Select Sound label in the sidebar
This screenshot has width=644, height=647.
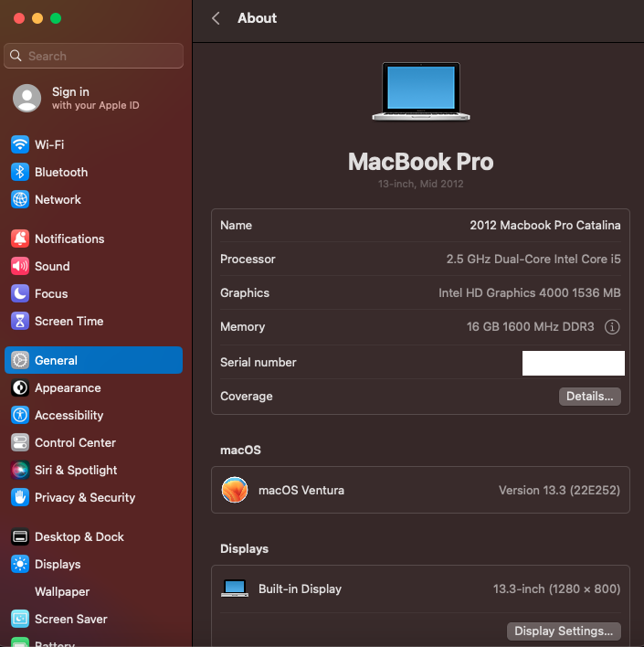pyautogui.click(x=52, y=266)
